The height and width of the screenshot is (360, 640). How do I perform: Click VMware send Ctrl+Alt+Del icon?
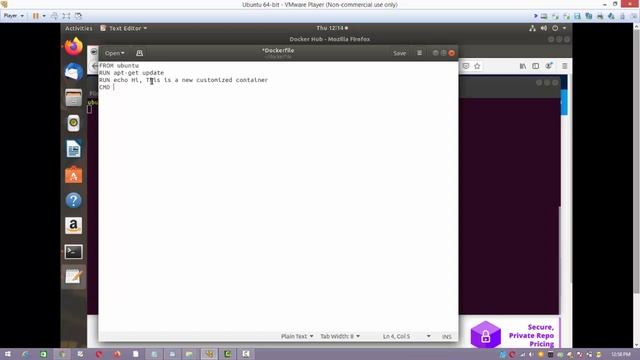54,16
